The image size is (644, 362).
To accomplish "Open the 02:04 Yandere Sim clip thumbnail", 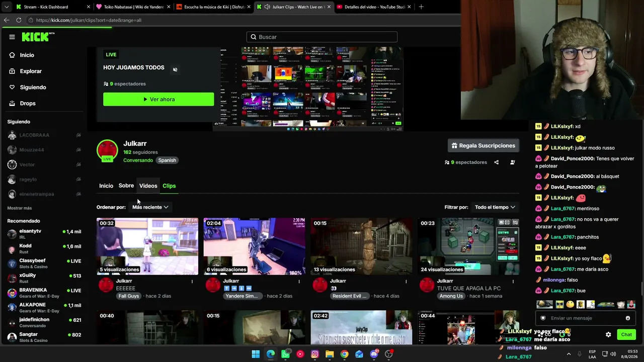I will (x=254, y=246).
